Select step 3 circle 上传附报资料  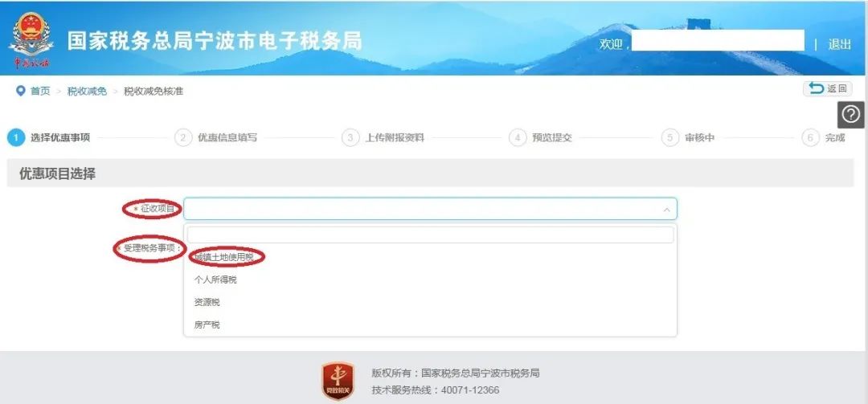click(x=350, y=138)
